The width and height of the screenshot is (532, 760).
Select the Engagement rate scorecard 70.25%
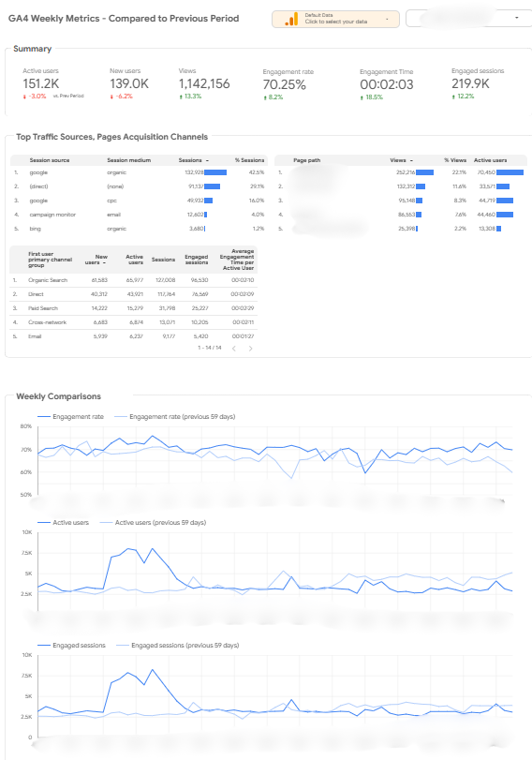285,85
